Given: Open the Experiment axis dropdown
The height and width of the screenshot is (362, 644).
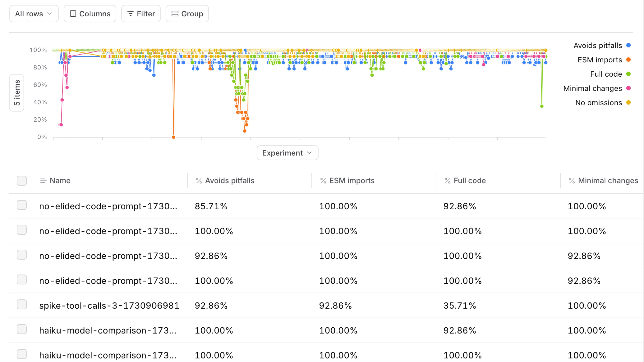Looking at the screenshot, I should [287, 153].
